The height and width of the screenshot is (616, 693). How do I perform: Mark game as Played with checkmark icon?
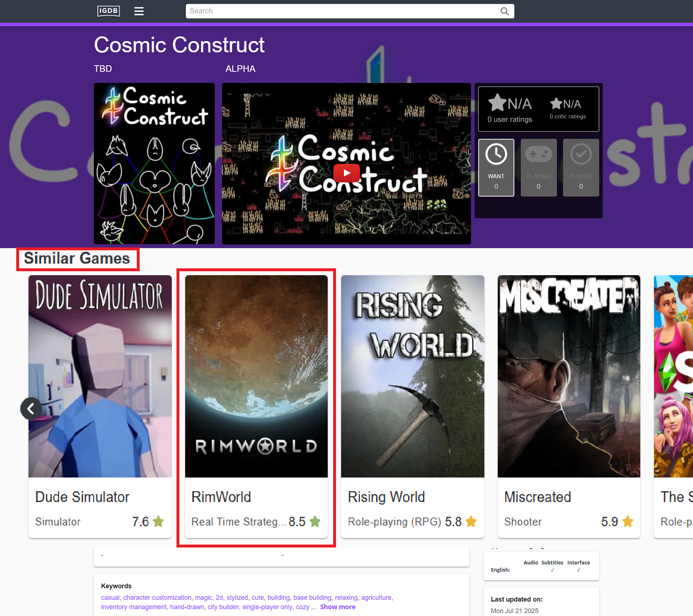(x=581, y=168)
